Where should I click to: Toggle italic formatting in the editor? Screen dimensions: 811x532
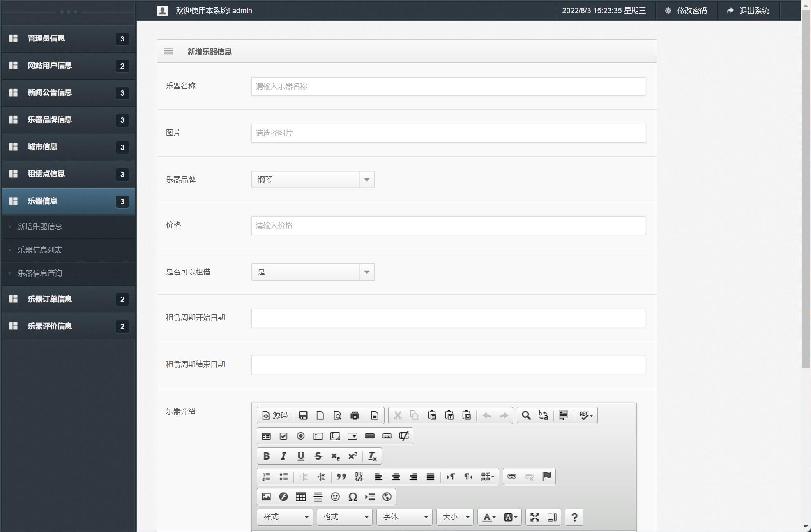pyautogui.click(x=283, y=456)
